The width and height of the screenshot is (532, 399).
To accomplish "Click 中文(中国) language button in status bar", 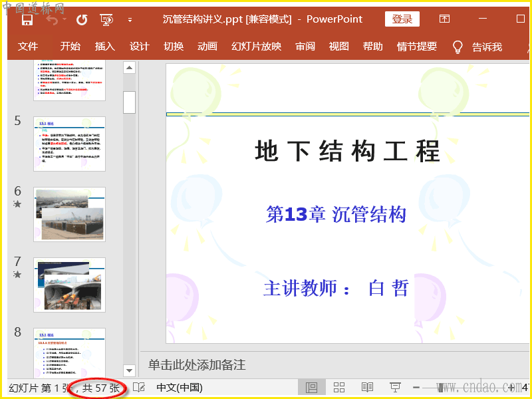I will [180, 387].
